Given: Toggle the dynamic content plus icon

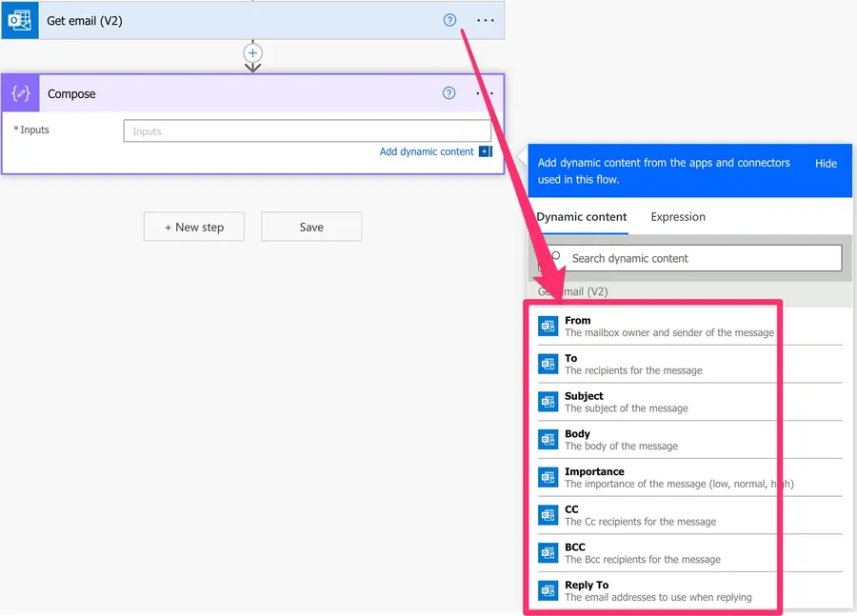Looking at the screenshot, I should point(485,151).
